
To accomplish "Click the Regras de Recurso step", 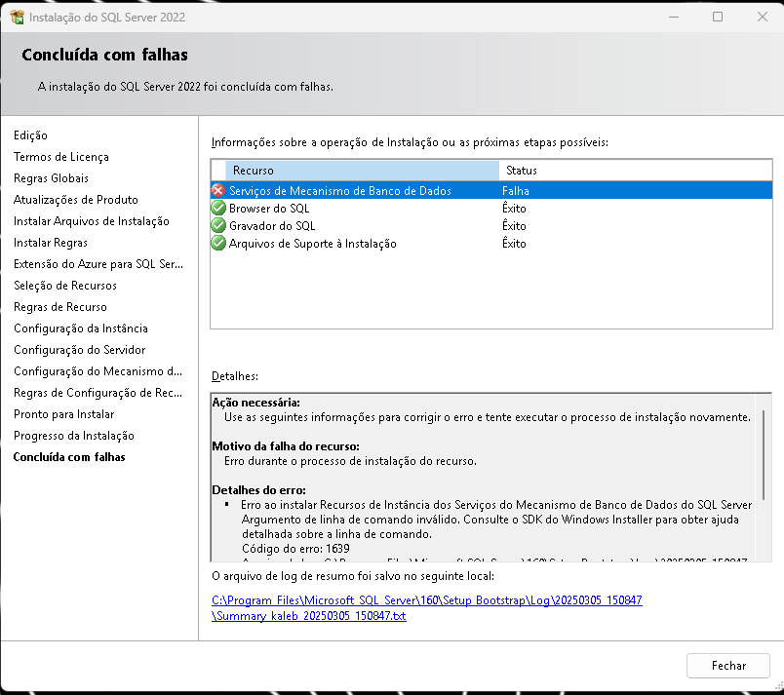I will pyautogui.click(x=60, y=307).
